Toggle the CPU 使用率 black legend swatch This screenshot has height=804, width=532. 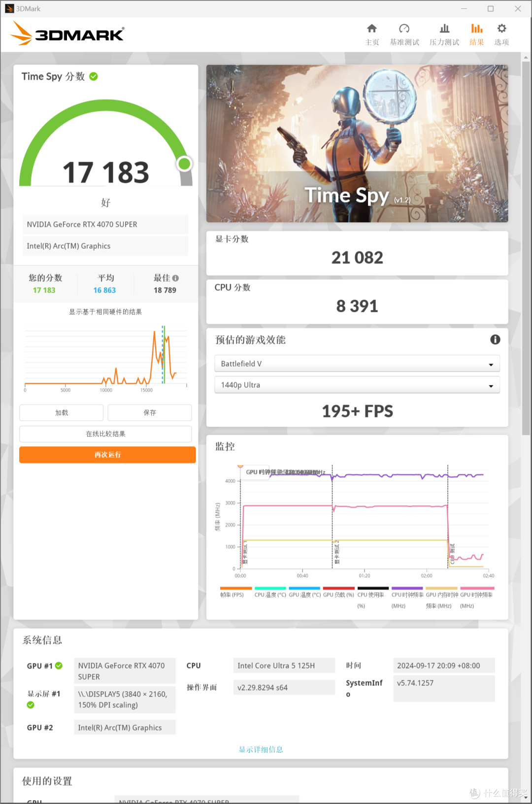(373, 588)
